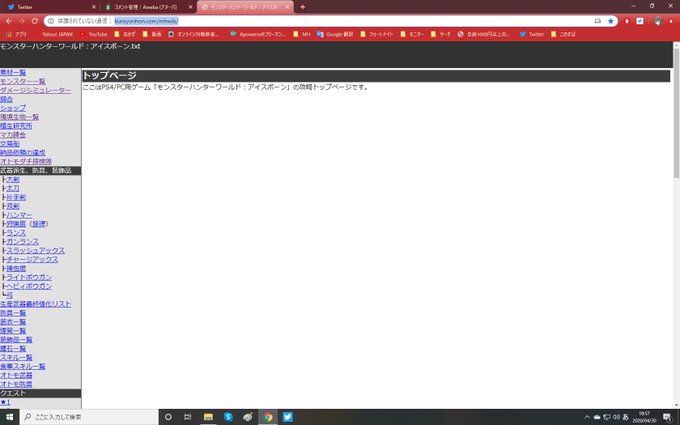Close the Twitter browser tab

(x=94, y=7)
